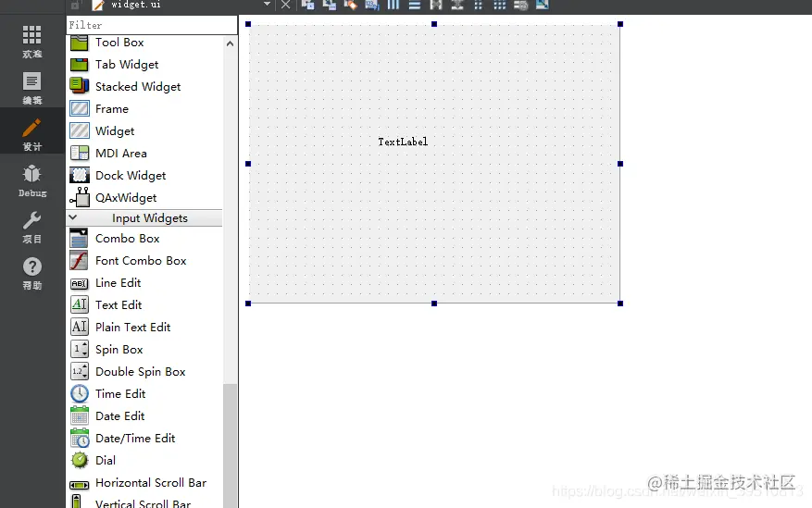Select the Tool Box widget icon

[x=80, y=43]
